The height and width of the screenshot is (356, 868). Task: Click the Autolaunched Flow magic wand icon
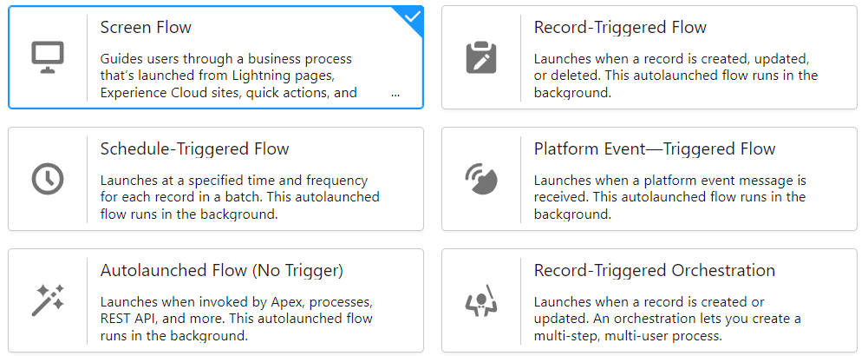click(48, 300)
